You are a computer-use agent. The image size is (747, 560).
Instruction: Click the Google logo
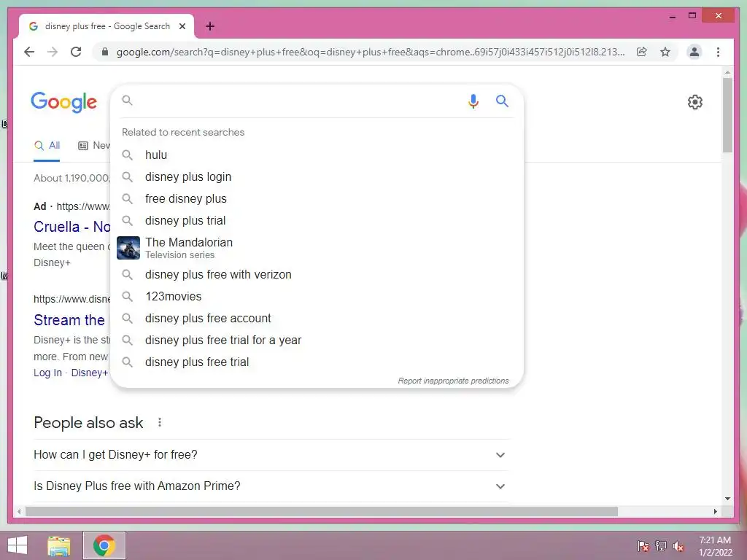(x=64, y=102)
